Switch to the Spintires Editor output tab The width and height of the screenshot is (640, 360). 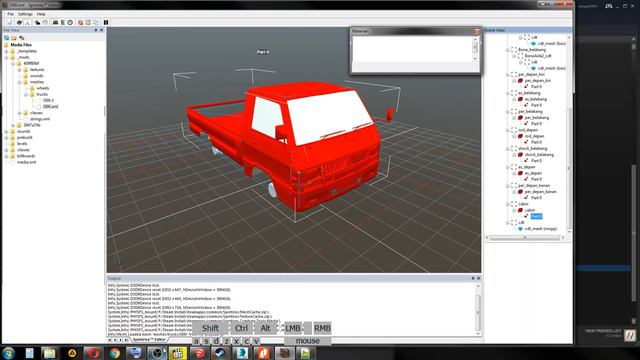tap(149, 340)
